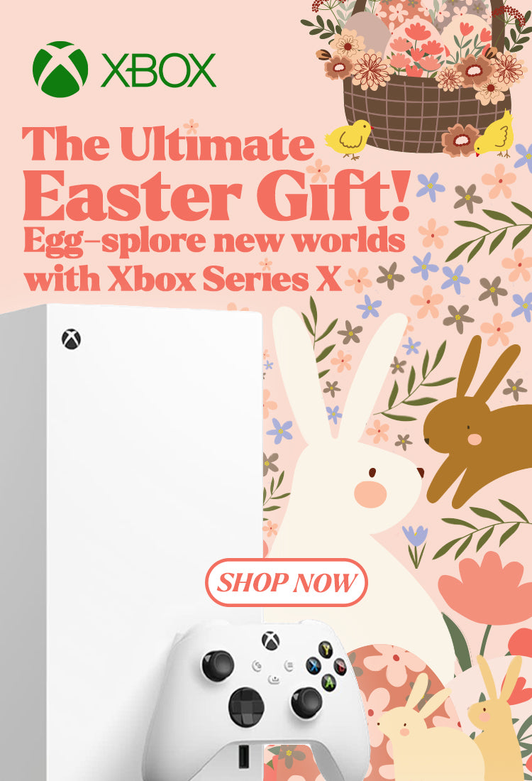The image size is (532, 781).
Task: Click the large white bunny's pink cheek
Action: pyautogui.click(x=370, y=495)
